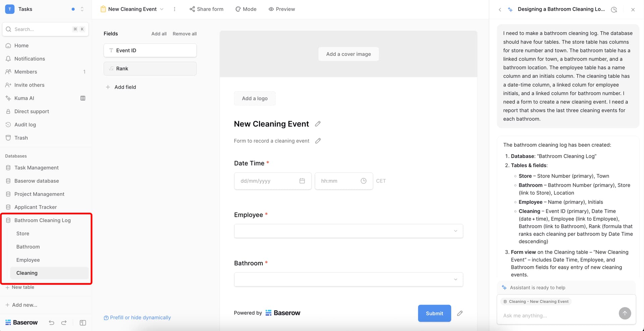
Task: Toggle Kuma AI side panel icon
Action: point(83,98)
